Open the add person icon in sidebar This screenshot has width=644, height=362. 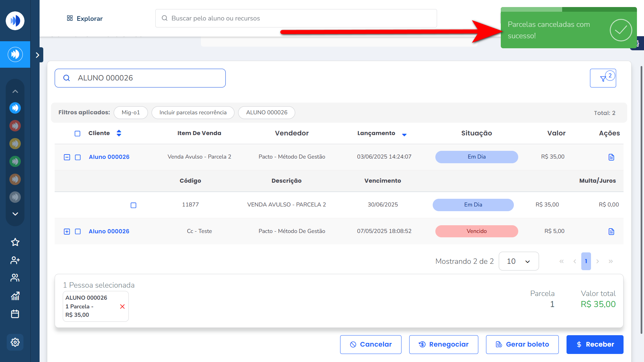[15, 260]
